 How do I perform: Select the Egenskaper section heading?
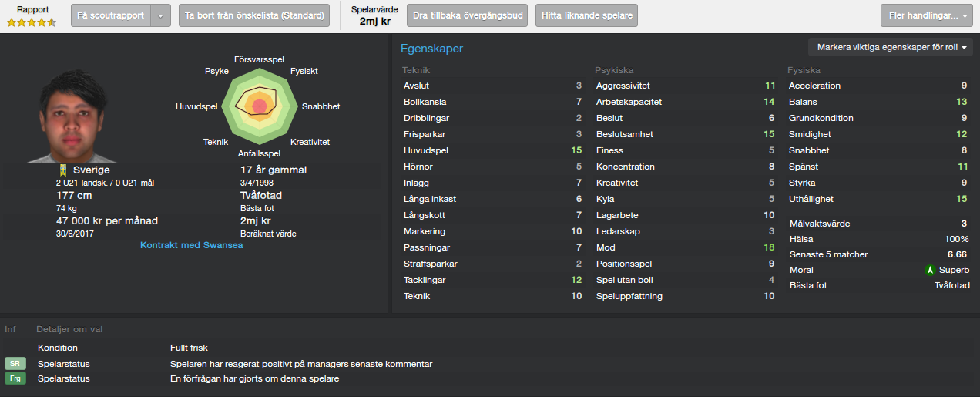431,49
